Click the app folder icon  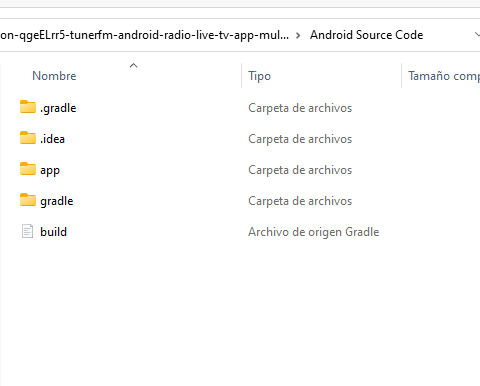point(28,169)
